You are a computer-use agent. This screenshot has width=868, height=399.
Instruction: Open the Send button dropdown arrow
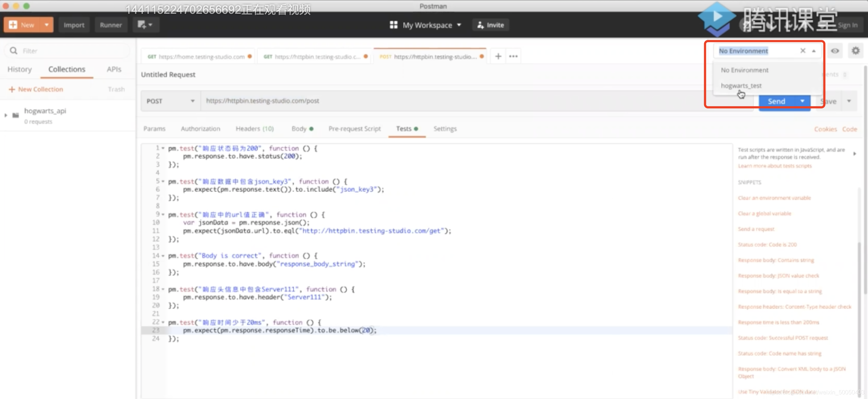pyautogui.click(x=802, y=101)
